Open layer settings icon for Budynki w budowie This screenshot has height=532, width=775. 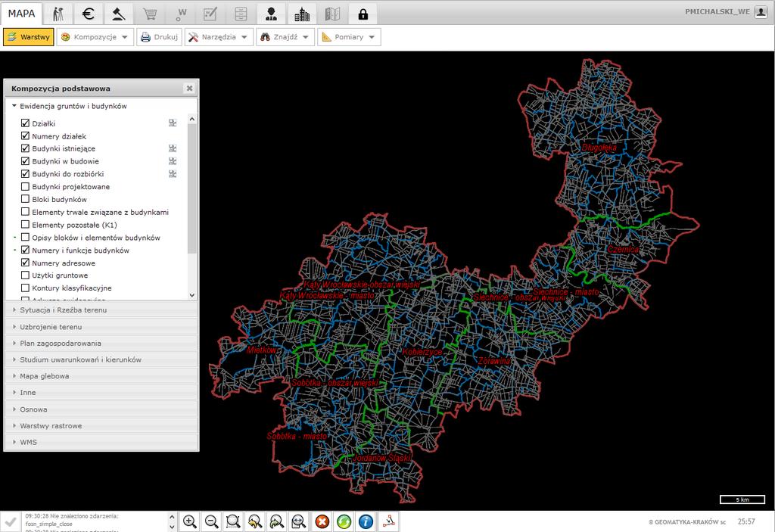pos(173,161)
